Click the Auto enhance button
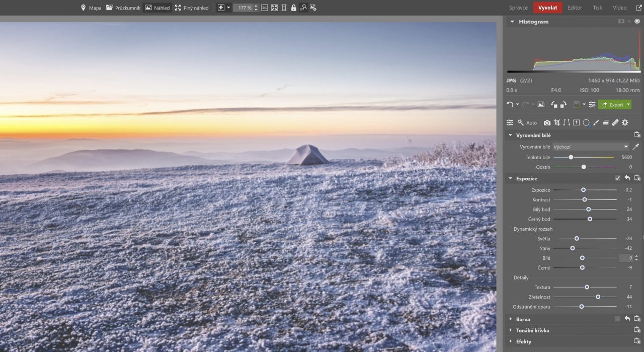 click(527, 122)
